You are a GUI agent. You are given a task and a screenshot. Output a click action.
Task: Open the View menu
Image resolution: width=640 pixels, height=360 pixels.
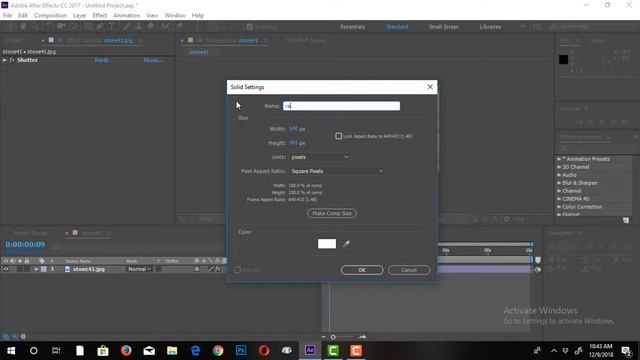152,16
